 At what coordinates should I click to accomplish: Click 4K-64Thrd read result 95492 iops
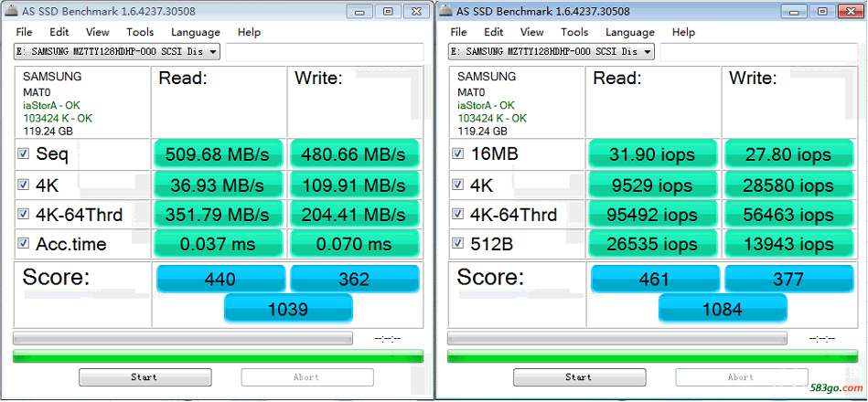click(x=653, y=214)
